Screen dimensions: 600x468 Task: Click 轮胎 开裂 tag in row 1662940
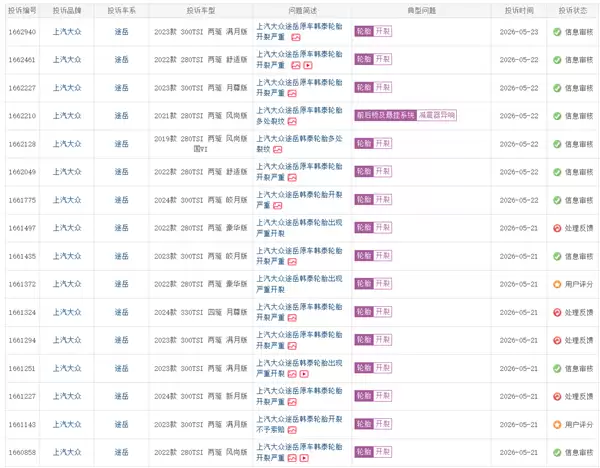[x=373, y=31]
